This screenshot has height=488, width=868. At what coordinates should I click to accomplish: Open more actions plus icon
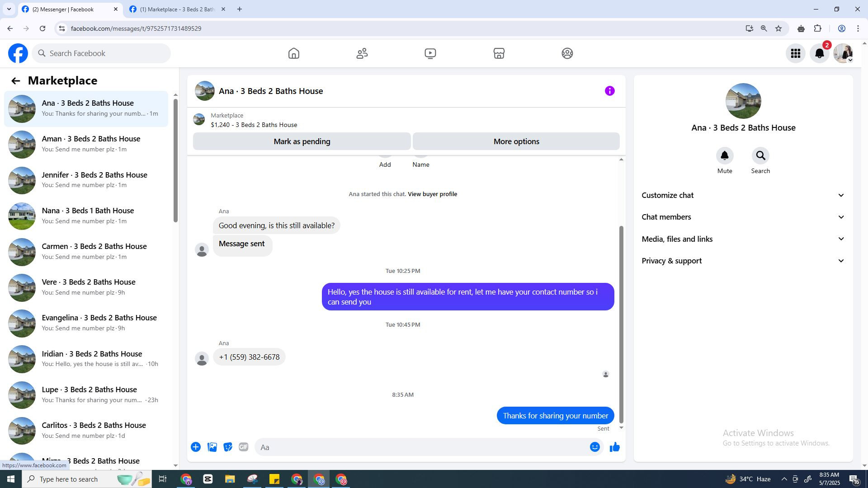point(196,447)
